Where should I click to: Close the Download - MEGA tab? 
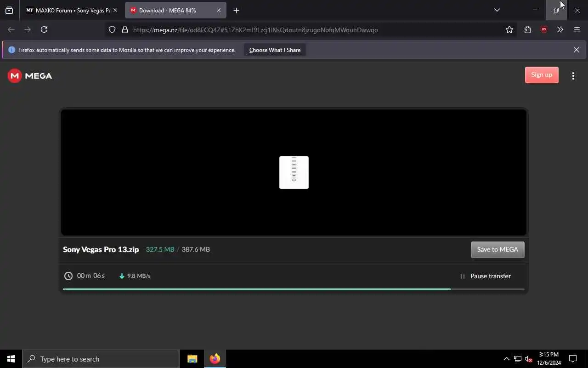click(219, 10)
